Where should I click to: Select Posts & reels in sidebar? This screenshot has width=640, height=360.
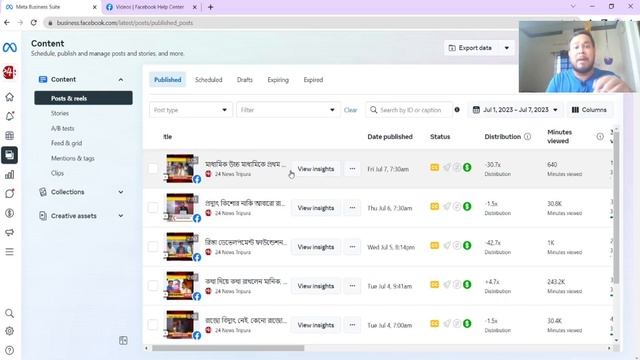(83, 98)
